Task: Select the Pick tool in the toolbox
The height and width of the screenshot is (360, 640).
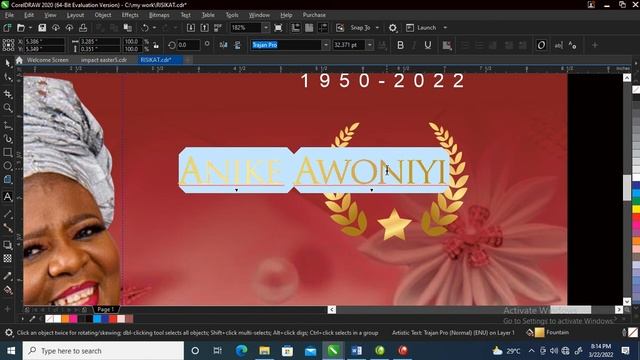Action: [8, 63]
